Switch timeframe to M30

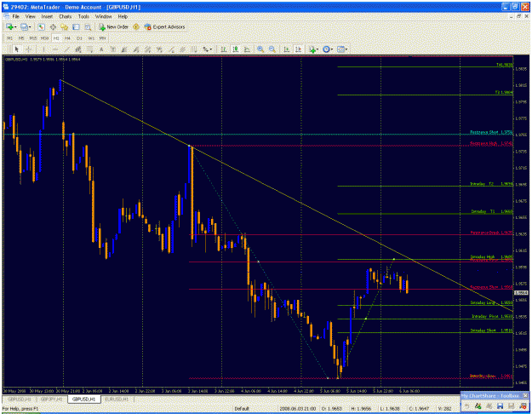point(44,38)
